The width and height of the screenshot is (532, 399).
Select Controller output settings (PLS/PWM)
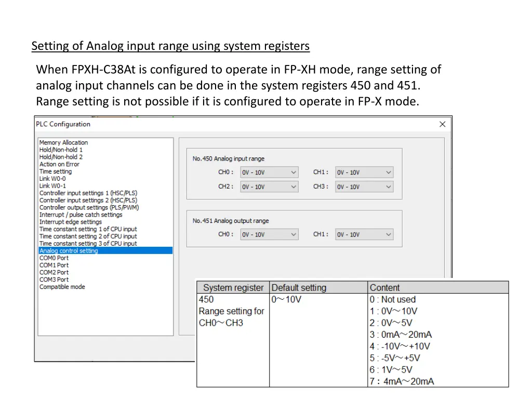coord(89,207)
